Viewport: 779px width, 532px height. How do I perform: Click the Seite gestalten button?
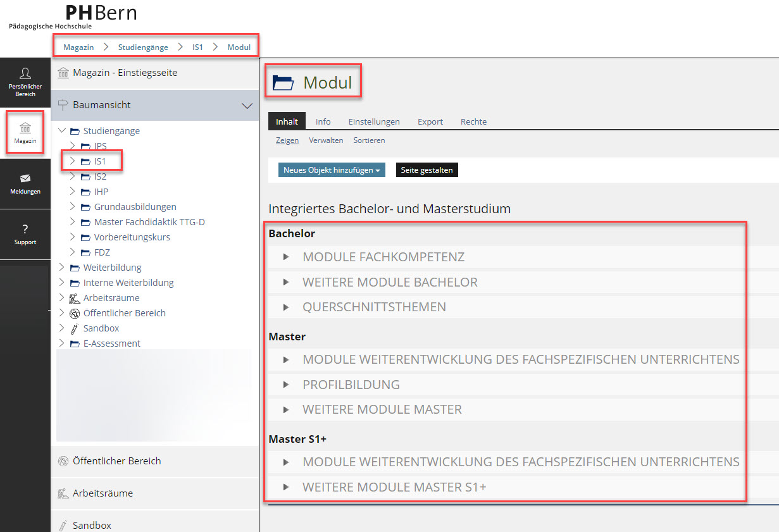tap(427, 170)
